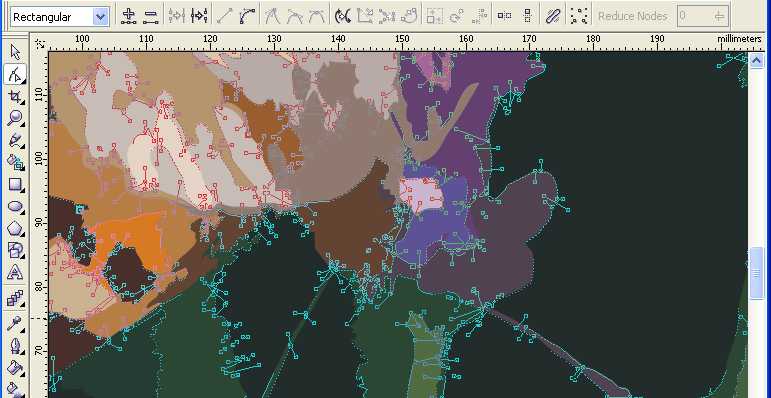Toggle Reflect nodes vertically
Viewport: 771px width, 398px height.
point(527,16)
